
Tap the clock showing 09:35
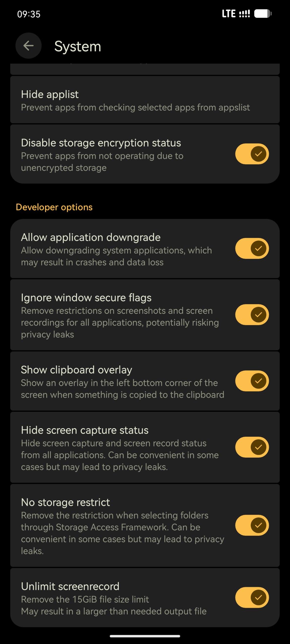[x=29, y=14]
